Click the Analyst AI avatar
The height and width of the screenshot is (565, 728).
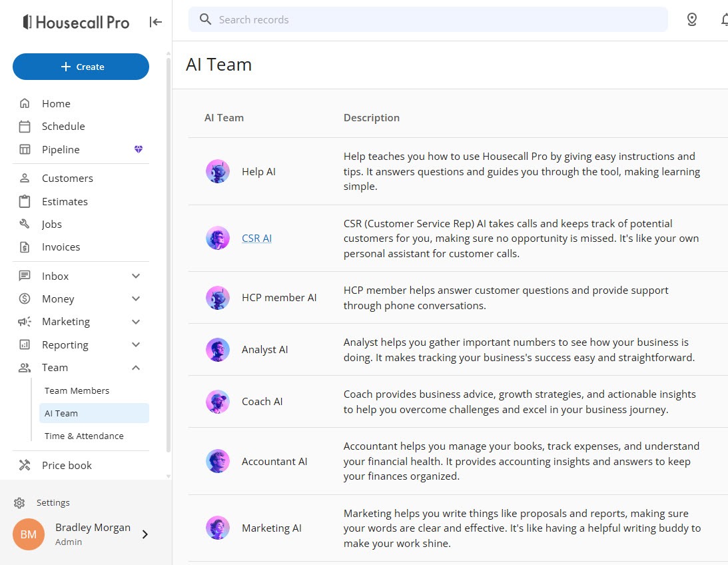tap(218, 350)
